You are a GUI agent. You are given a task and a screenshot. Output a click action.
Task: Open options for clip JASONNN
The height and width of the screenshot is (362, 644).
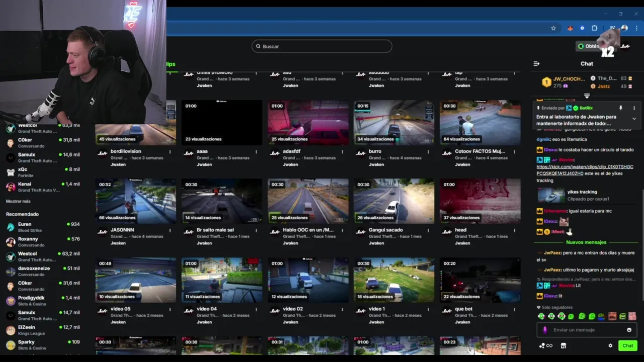pyautogui.click(x=170, y=230)
